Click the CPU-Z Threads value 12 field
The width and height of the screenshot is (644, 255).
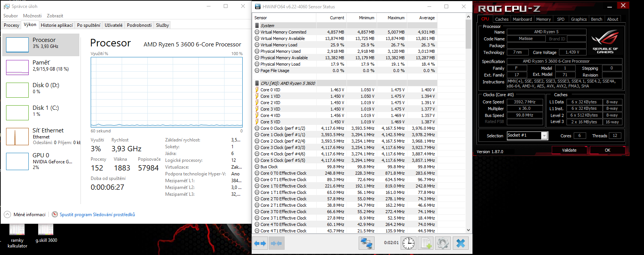(x=615, y=136)
